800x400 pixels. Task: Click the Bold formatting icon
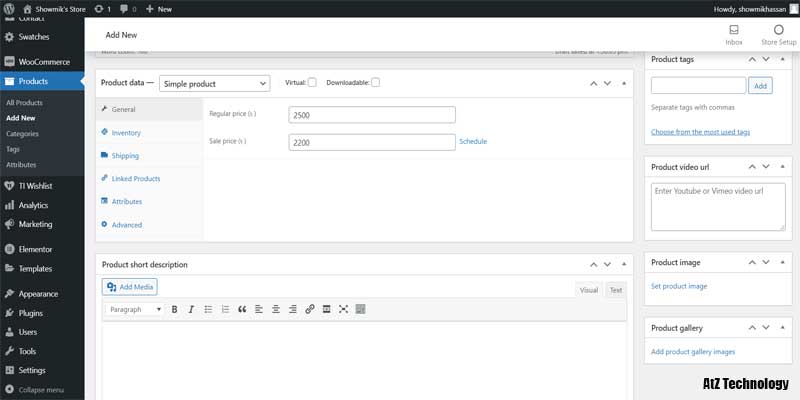[x=174, y=310]
